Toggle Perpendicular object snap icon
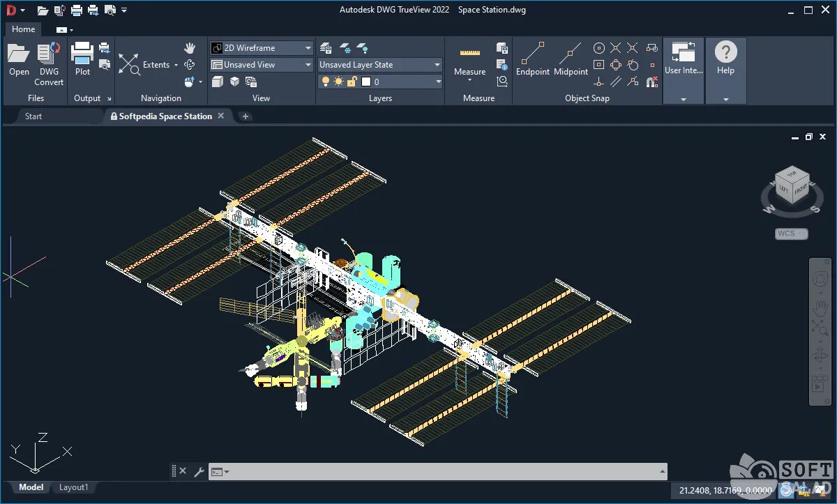The height and width of the screenshot is (504, 837). pyautogui.click(x=598, y=82)
